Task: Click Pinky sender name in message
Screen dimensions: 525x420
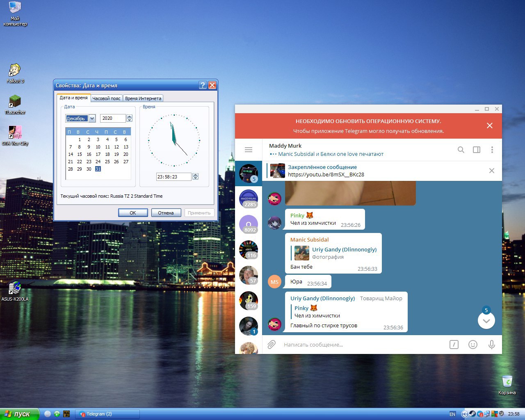Action: tap(297, 215)
